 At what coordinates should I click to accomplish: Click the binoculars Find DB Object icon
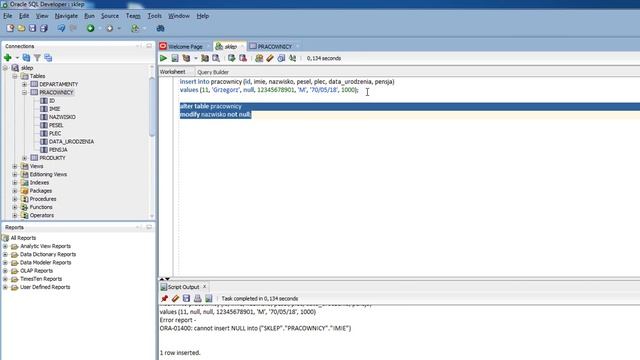[x=160, y=28]
